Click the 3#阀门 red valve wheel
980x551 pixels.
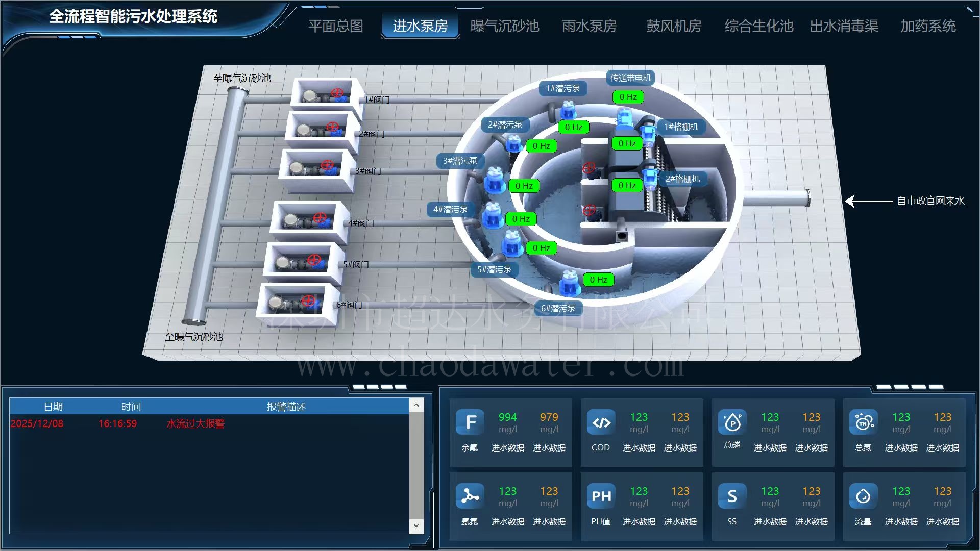click(327, 165)
